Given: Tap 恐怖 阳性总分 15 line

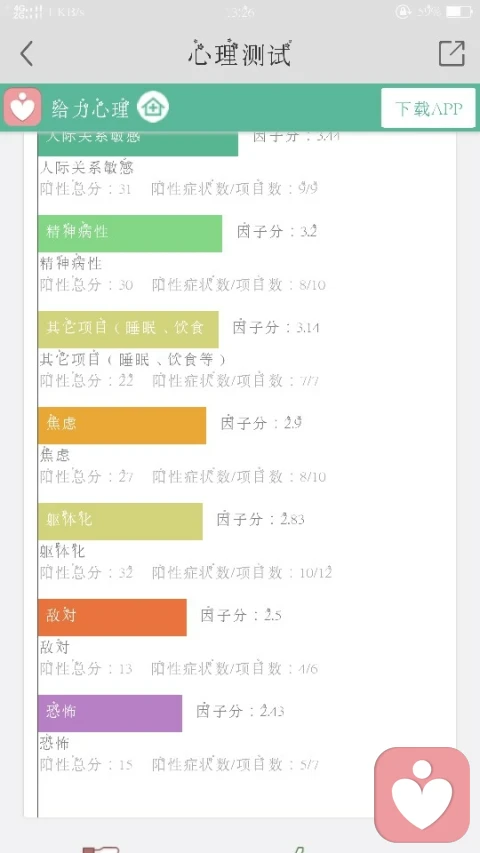Looking at the screenshot, I should (x=87, y=764).
